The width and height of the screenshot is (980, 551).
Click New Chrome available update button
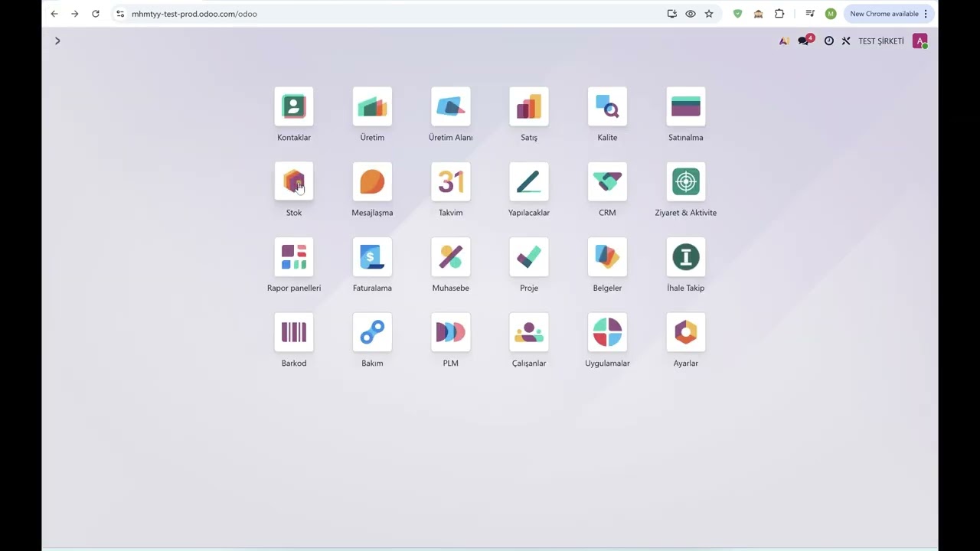tap(889, 14)
